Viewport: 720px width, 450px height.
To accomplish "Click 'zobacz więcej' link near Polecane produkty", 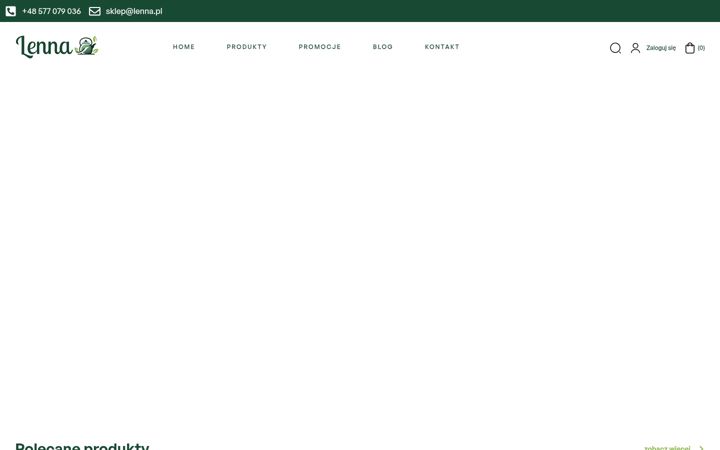I will tap(667, 448).
